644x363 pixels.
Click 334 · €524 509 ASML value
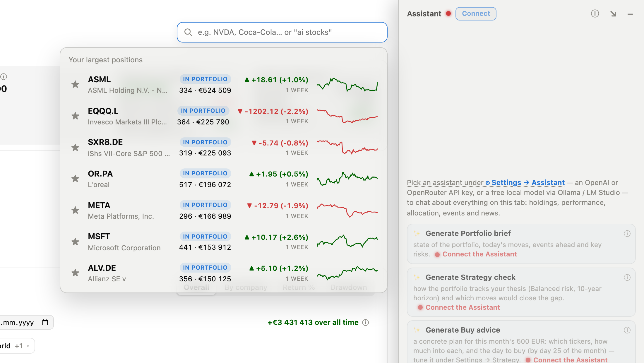(205, 90)
